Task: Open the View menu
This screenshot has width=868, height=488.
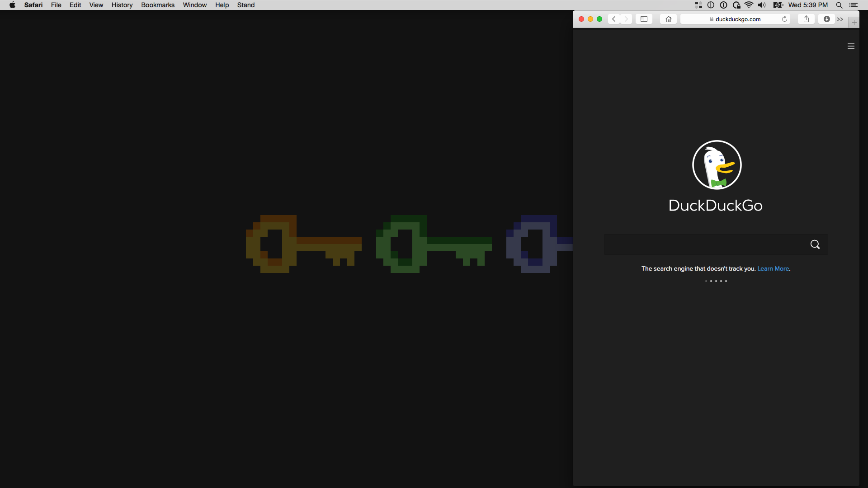Action: click(96, 5)
